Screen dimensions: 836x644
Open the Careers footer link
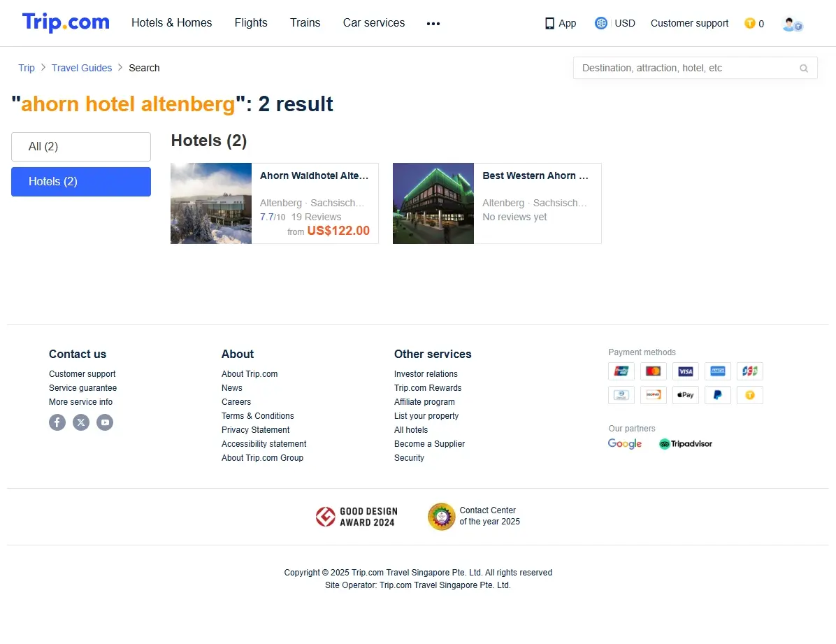(236, 402)
